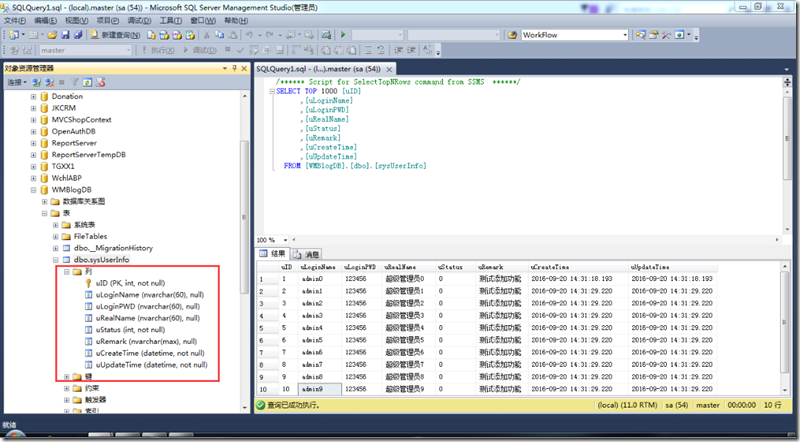Image resolution: width=800 pixels, height=442 pixels.
Task: Select the WchlABP database
Action: click(66, 178)
